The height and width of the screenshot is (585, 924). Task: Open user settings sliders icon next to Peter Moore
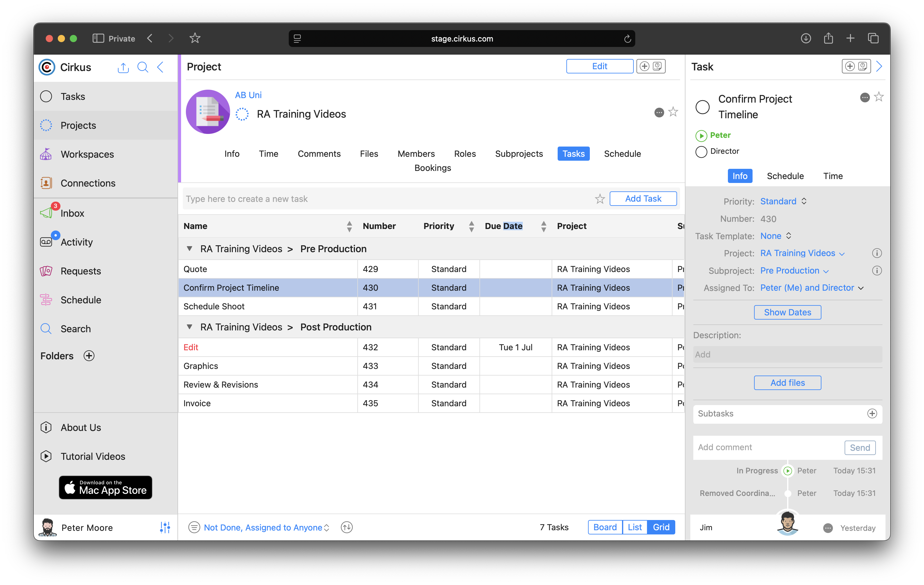[x=165, y=528]
